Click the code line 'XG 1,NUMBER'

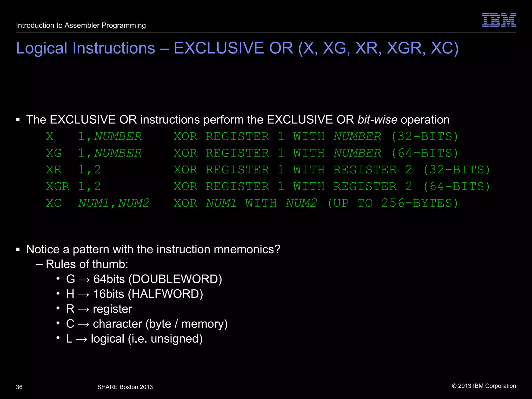[94, 153]
